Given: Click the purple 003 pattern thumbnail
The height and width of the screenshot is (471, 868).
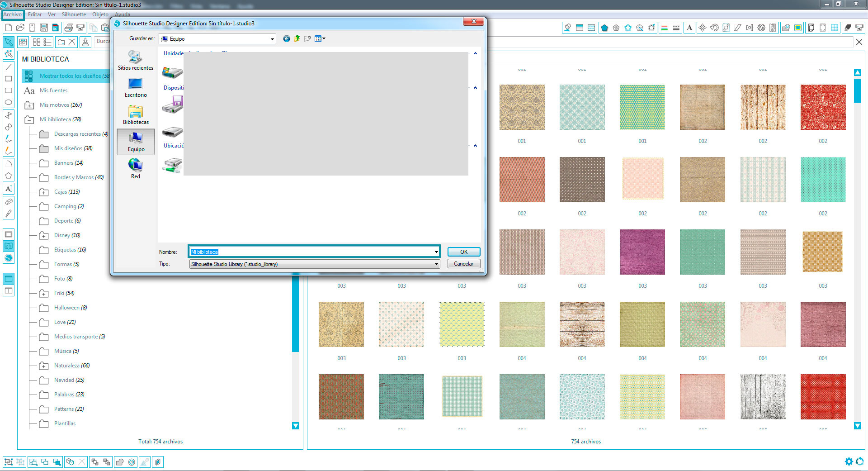Looking at the screenshot, I should click(642, 252).
